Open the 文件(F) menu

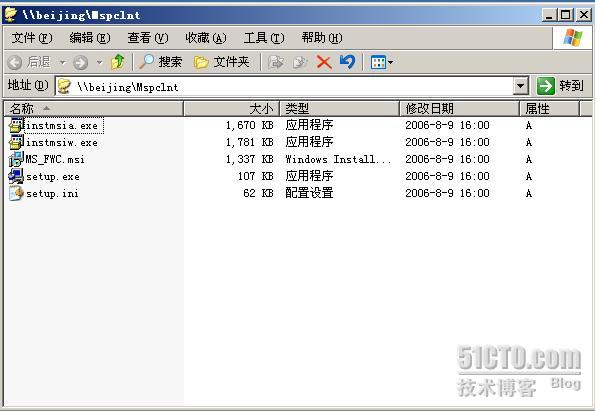click(x=32, y=38)
